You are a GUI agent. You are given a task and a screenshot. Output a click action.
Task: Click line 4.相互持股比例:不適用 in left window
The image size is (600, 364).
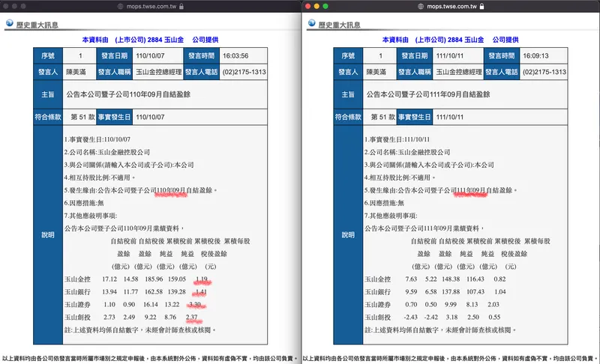(x=100, y=178)
